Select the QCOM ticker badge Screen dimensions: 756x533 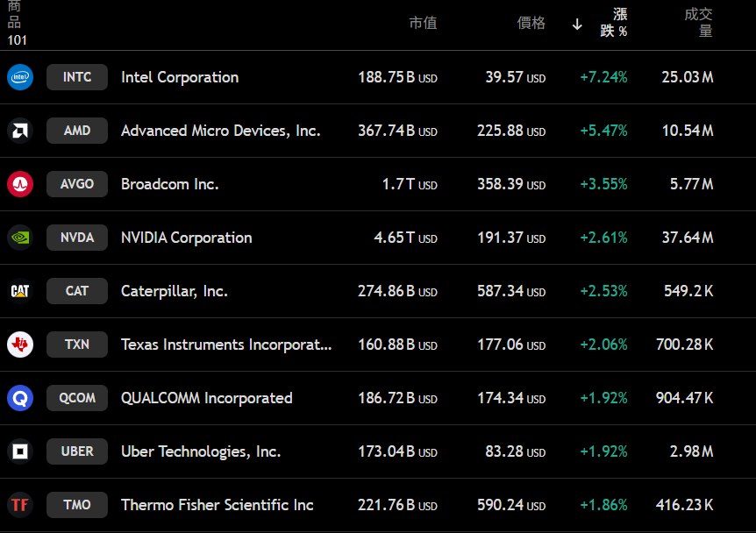coord(77,398)
